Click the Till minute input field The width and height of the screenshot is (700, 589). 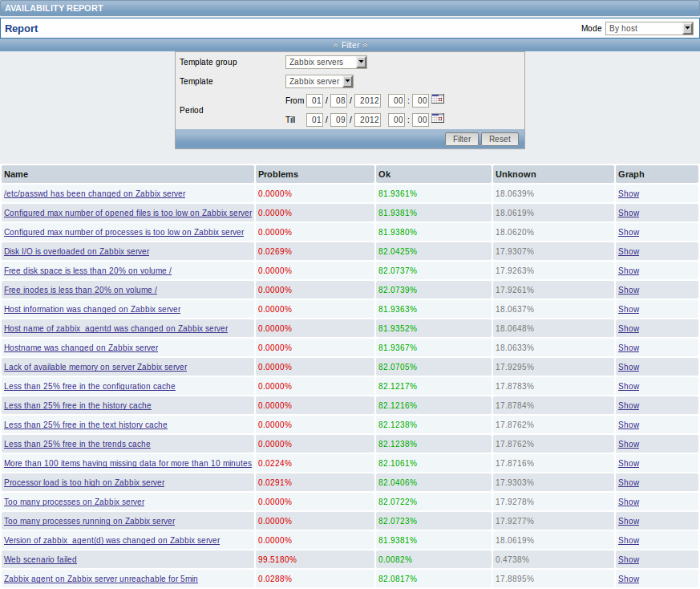tap(420, 120)
